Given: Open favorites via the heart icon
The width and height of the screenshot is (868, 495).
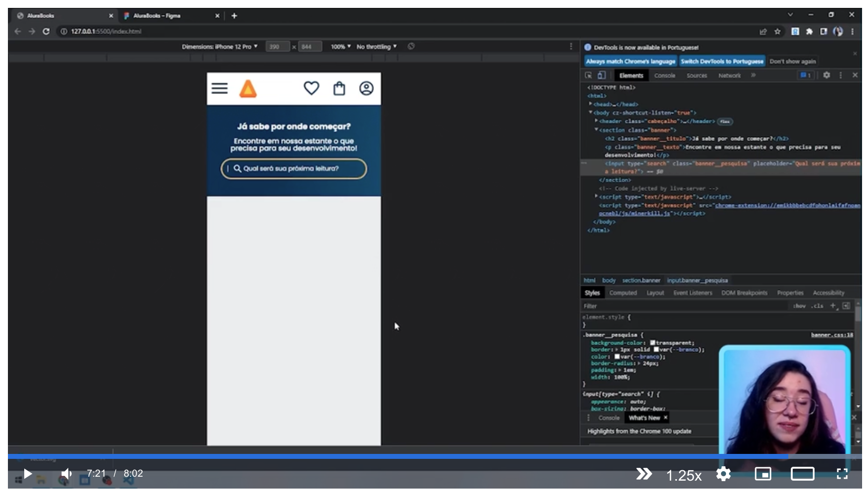Looking at the screenshot, I should [x=311, y=88].
